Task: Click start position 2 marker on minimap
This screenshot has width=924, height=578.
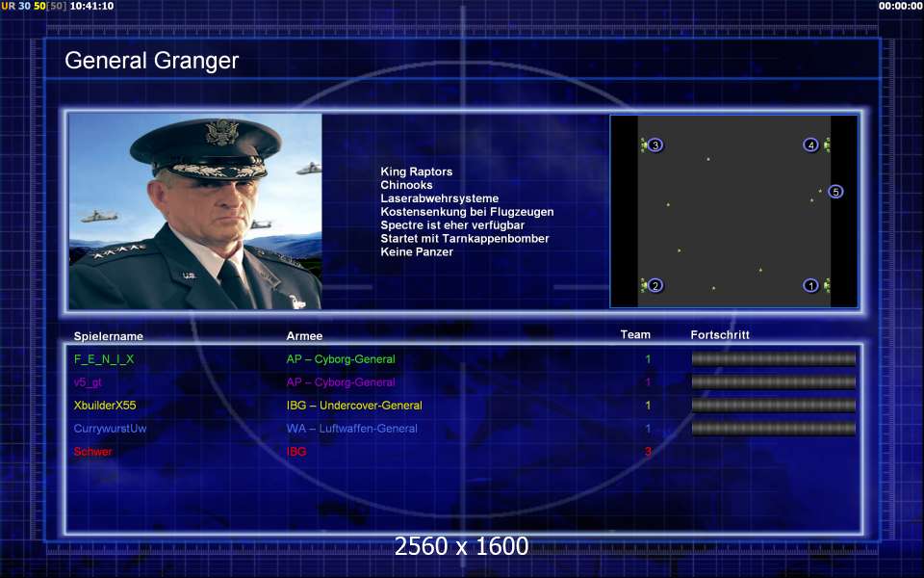Action: (654, 285)
